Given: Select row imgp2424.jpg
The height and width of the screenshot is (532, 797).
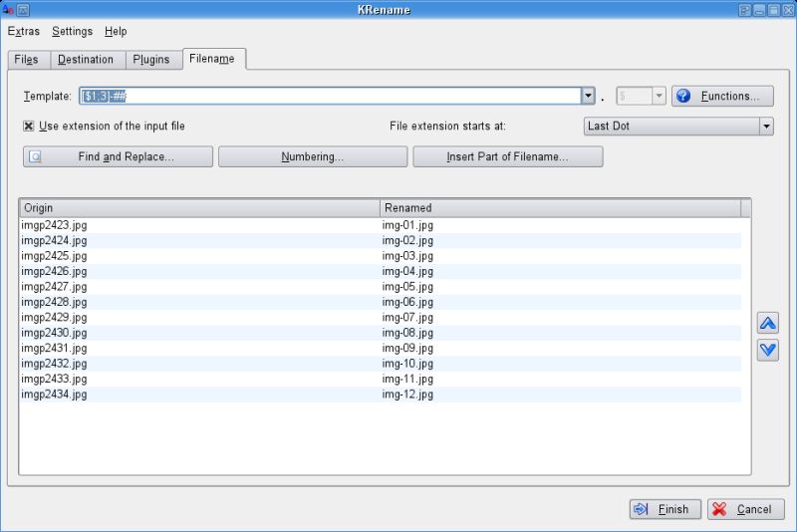Looking at the screenshot, I should pyautogui.click(x=381, y=240).
